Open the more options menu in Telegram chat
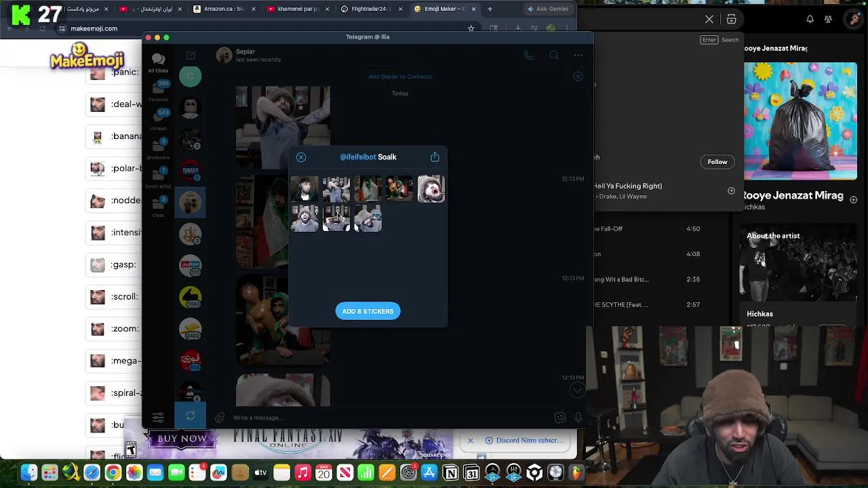Screen dimensions: 868x488 click(x=578, y=56)
